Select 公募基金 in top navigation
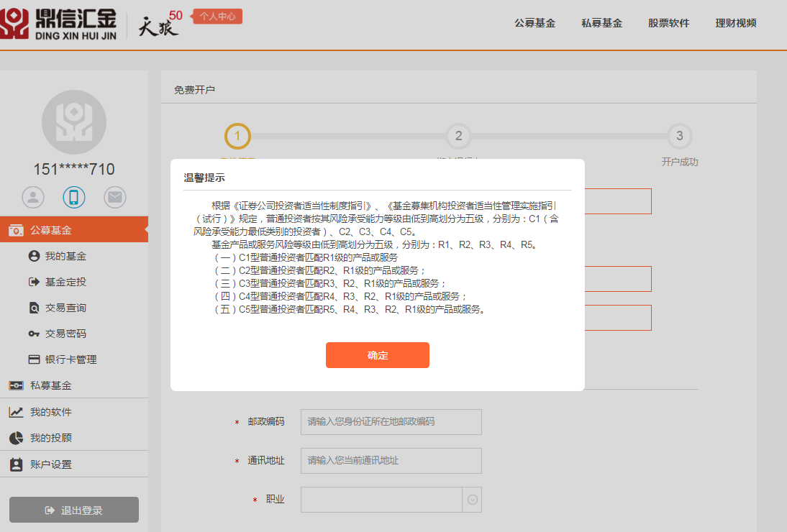Screen dimensions: 787x532 534,23
